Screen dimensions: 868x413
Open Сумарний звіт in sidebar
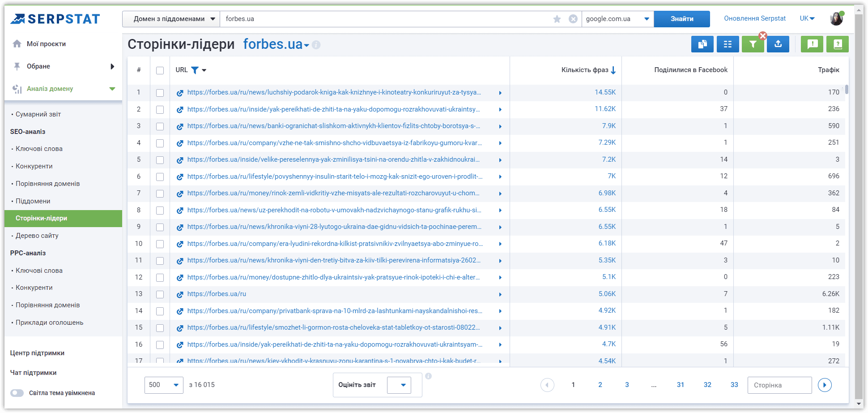[38, 114]
